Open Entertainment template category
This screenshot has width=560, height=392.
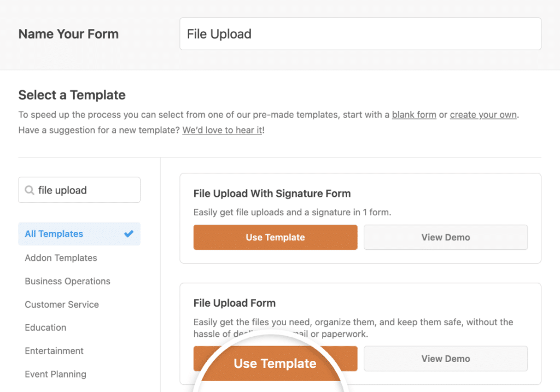(x=54, y=350)
